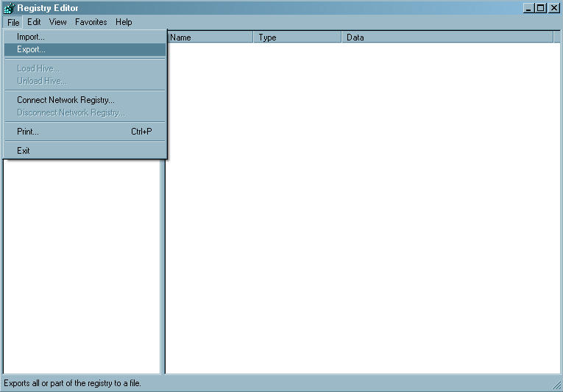Choose Export... from the File menu
Image resolution: width=563 pixels, height=392 pixels.
pyautogui.click(x=85, y=49)
